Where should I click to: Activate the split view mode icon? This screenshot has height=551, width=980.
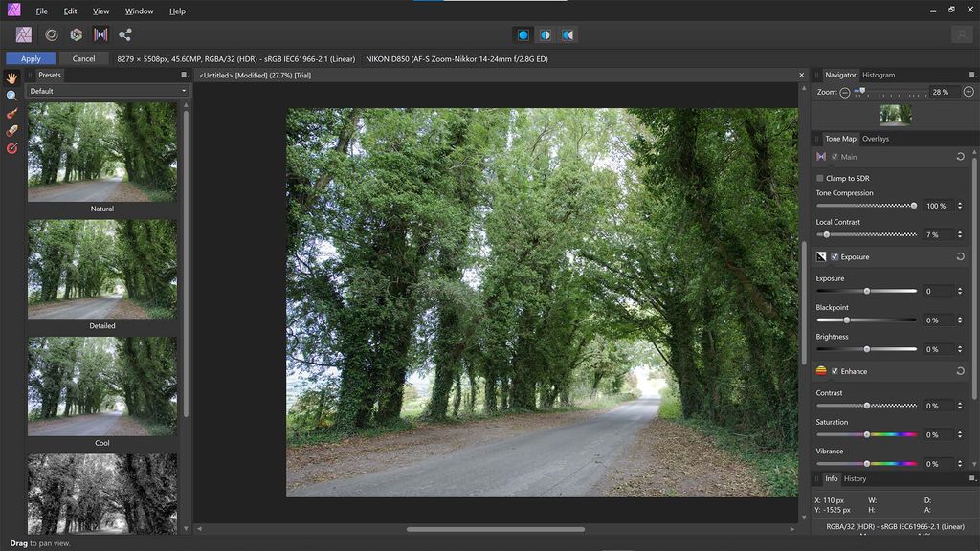(546, 34)
